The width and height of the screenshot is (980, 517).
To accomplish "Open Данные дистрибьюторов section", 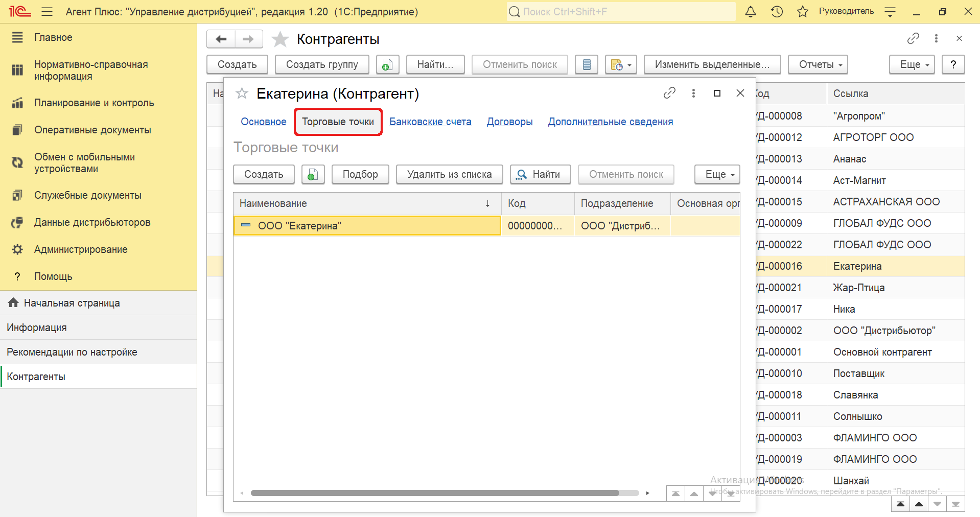I will click(98, 222).
